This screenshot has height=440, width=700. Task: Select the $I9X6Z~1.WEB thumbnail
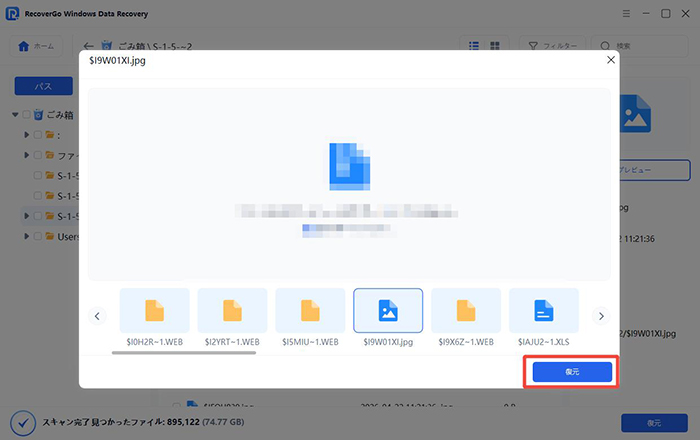(x=466, y=311)
